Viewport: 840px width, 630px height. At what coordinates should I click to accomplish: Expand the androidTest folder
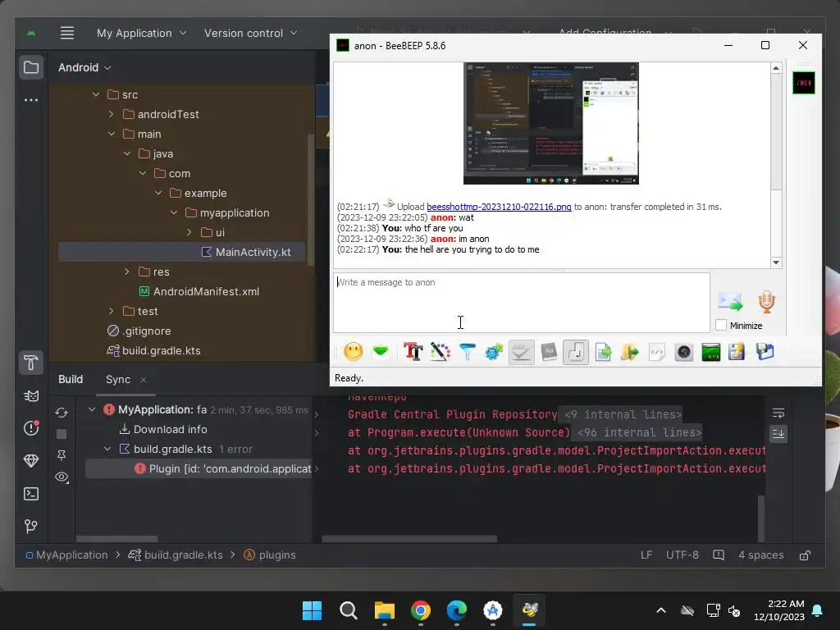click(112, 115)
